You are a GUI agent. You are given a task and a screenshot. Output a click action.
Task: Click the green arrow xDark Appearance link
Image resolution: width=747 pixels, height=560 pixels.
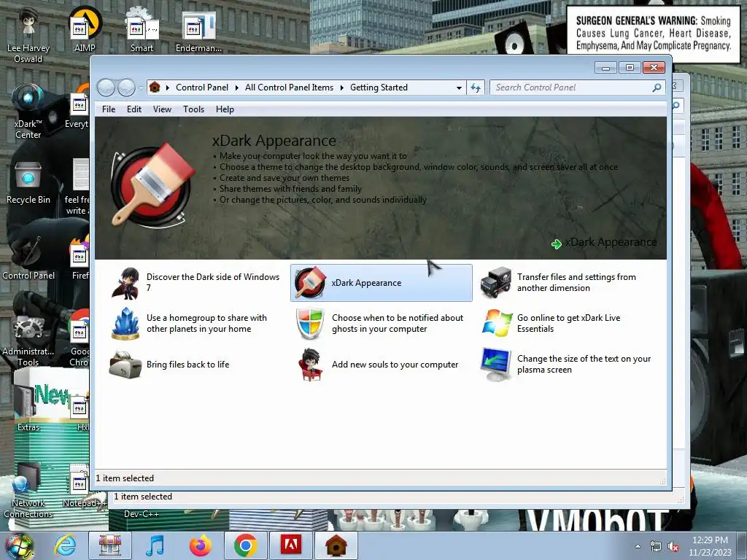pyautogui.click(x=604, y=243)
